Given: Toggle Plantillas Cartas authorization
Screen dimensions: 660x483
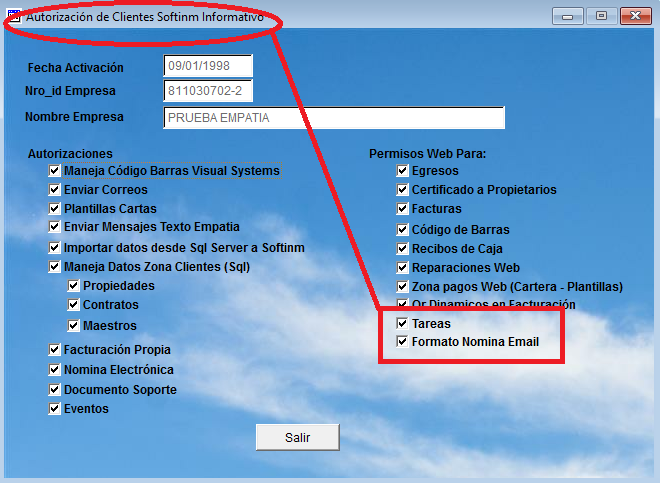Looking at the screenshot, I should 54,208.
